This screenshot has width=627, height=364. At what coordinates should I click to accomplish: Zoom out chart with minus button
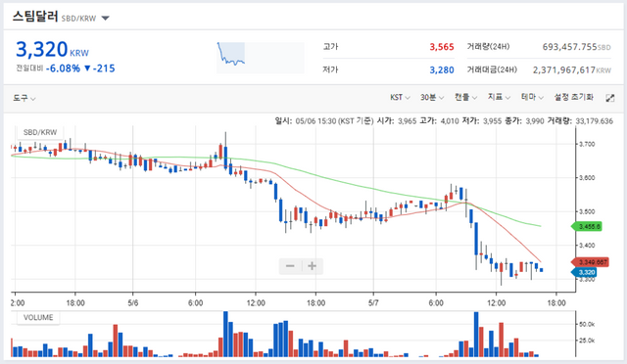click(290, 266)
